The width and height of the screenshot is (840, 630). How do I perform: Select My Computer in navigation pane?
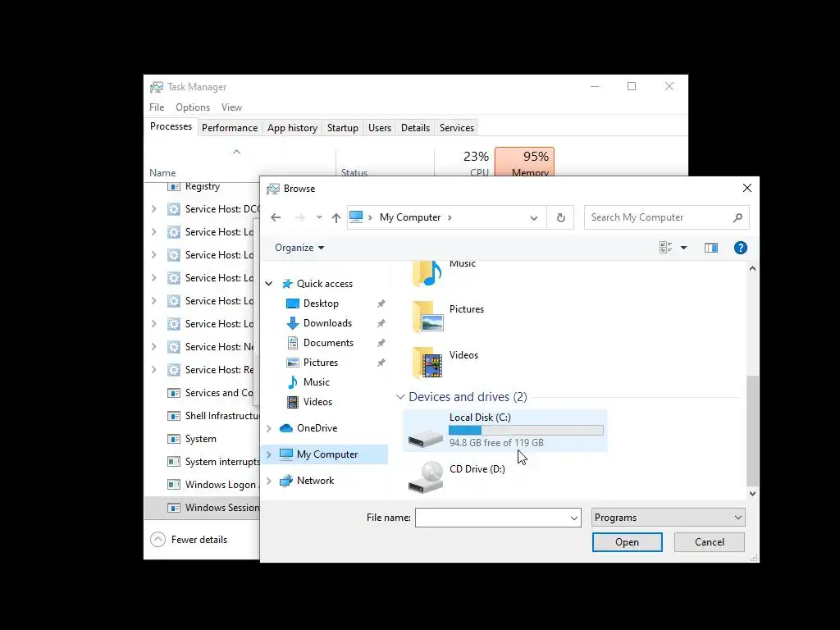(x=326, y=454)
